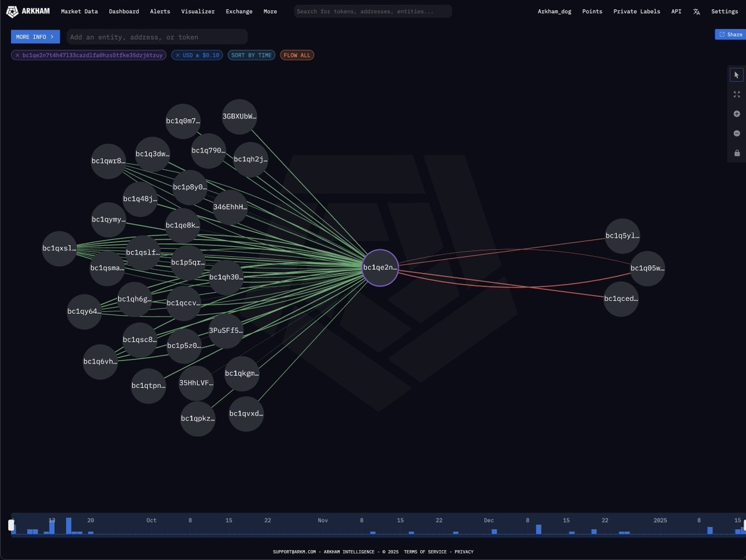This screenshot has height=560, width=746.
Task: Select the bc1qpkz node
Action: pos(198,419)
